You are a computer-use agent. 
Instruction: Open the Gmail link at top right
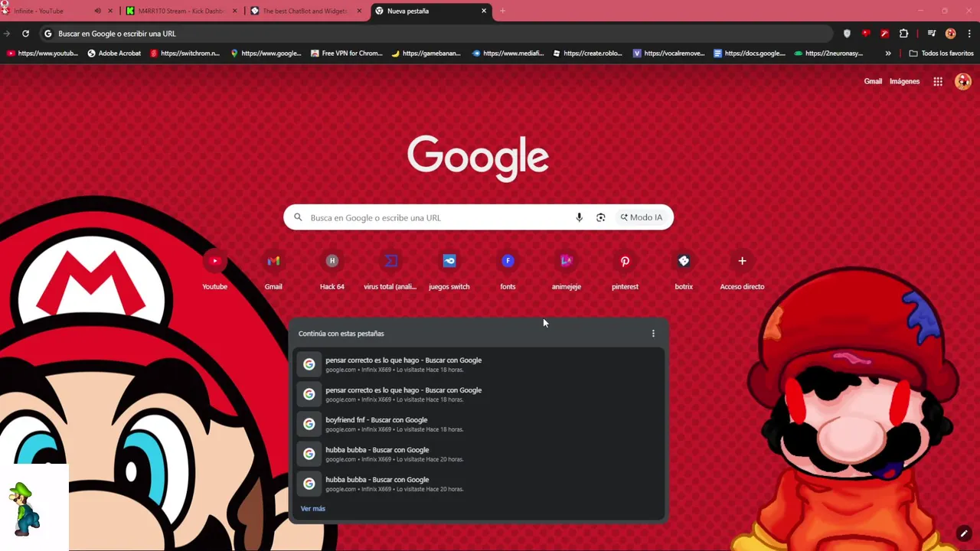[873, 81]
